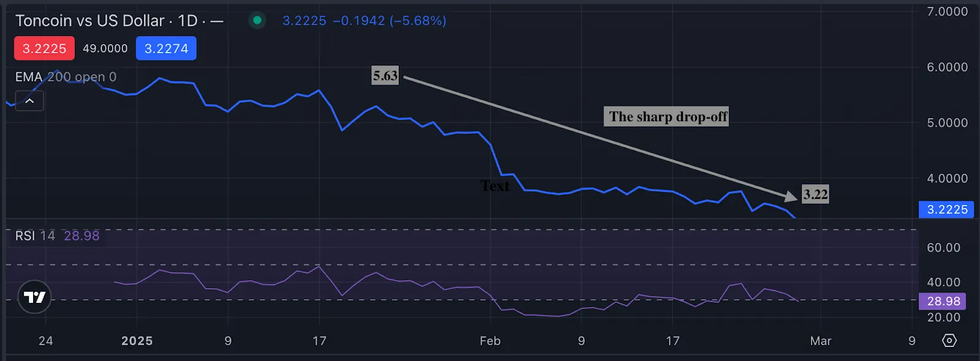Click the Text annotation on the chart

[x=496, y=186]
